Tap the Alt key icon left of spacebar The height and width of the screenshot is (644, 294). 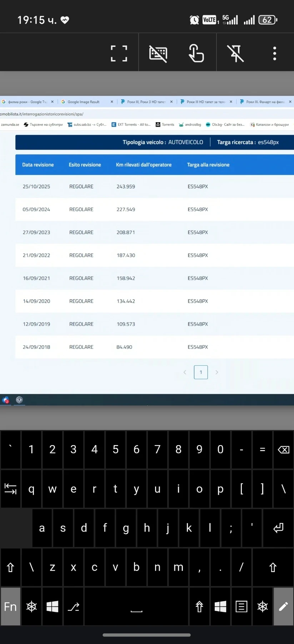point(74,606)
